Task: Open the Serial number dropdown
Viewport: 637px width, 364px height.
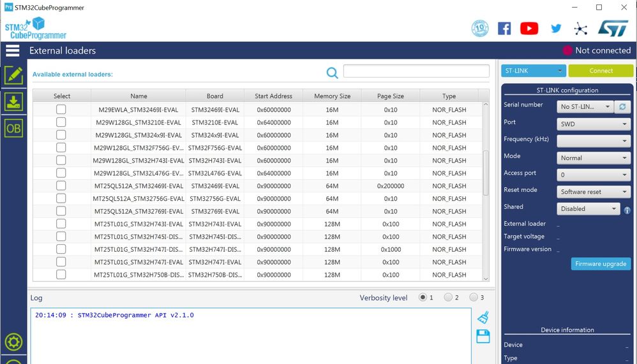Action: click(585, 106)
